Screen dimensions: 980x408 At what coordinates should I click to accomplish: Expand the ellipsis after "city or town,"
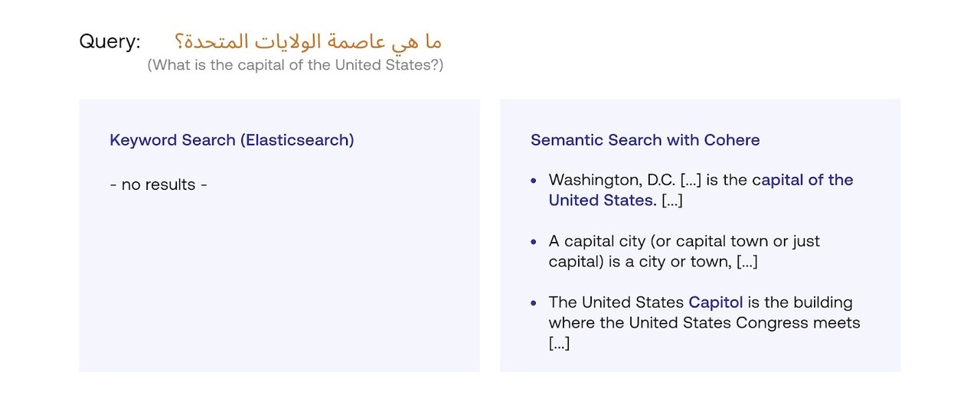[x=746, y=262]
